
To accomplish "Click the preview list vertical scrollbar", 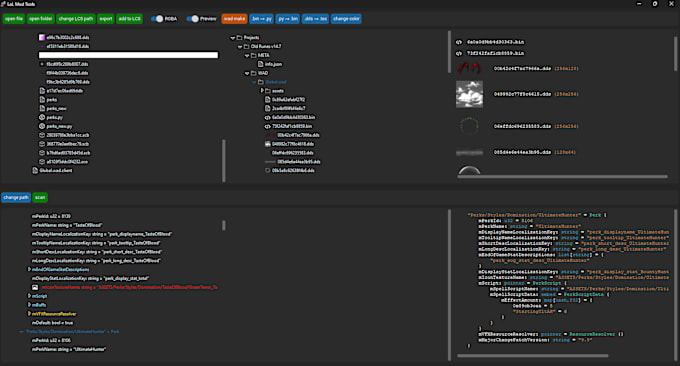I will pyautogui.click(x=675, y=53).
